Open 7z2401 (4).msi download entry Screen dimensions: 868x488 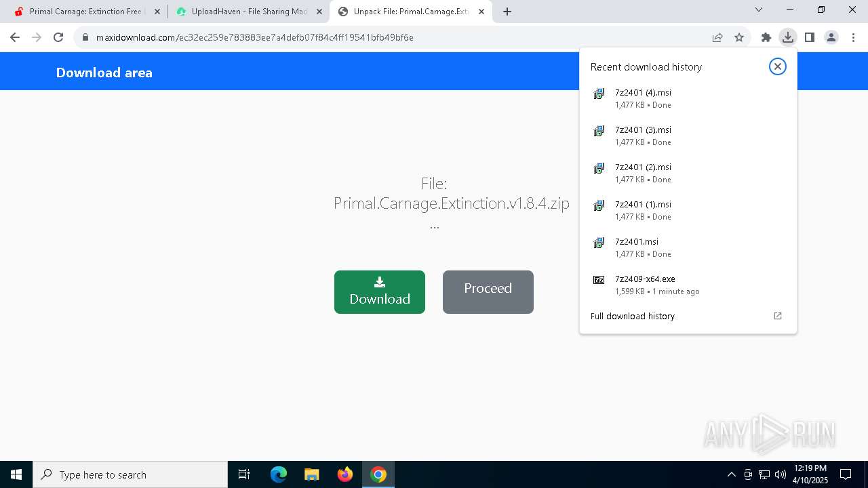point(688,99)
